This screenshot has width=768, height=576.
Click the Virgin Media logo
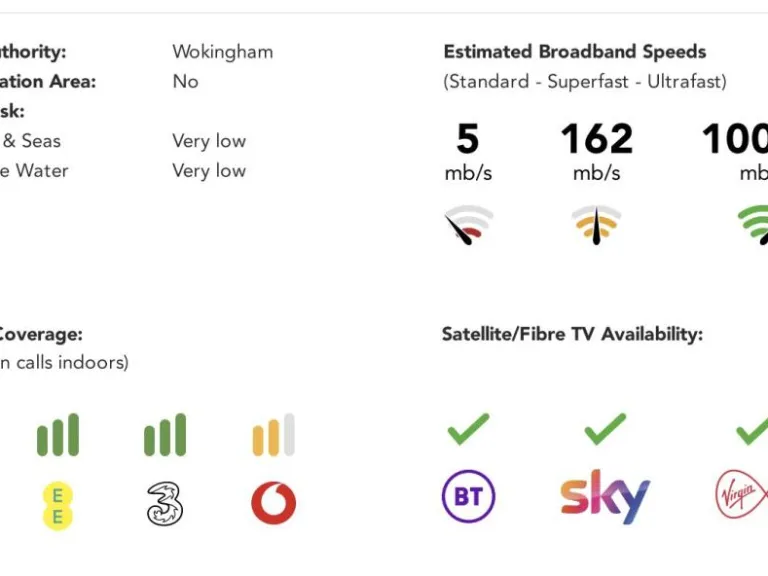pos(741,496)
